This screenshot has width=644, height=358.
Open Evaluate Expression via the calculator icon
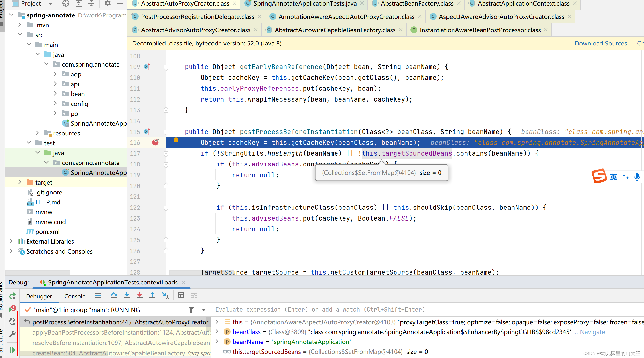click(x=181, y=296)
